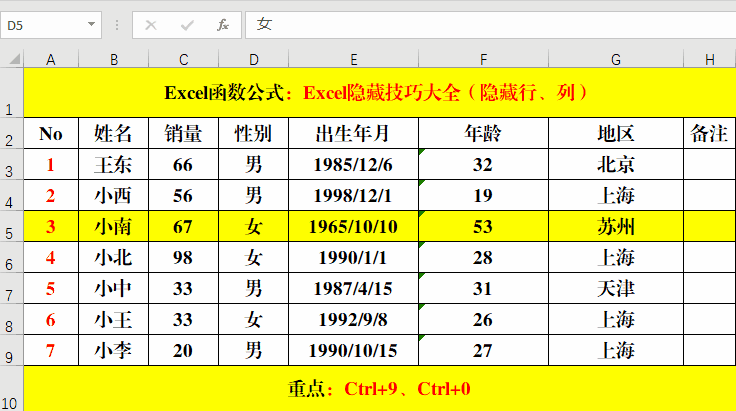Click the '备注' header cell
Image resolution: width=736 pixels, height=411 pixels.
[x=710, y=133]
